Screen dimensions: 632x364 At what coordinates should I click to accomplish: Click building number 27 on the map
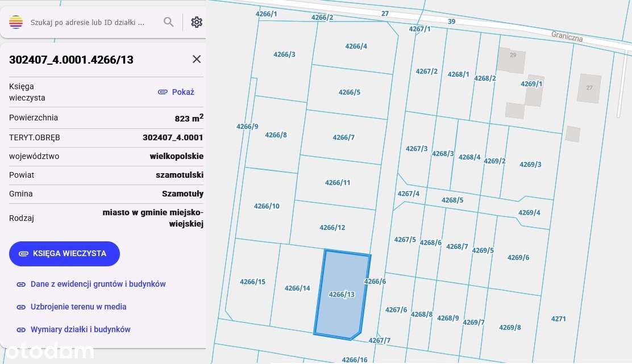point(589,88)
